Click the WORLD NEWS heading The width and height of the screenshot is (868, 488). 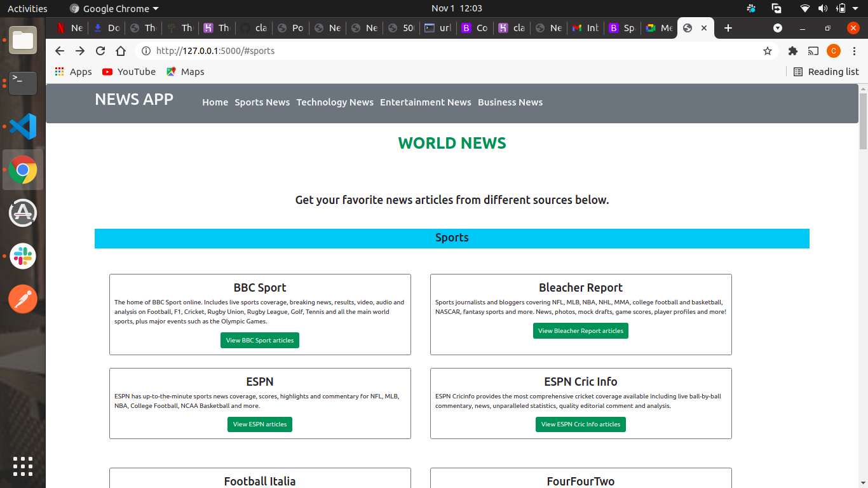452,144
